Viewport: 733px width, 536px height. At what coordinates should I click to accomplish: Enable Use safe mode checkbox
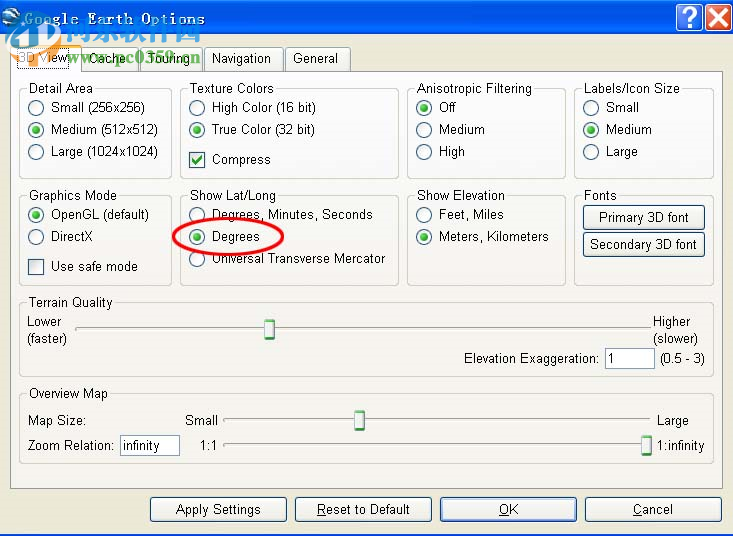click(83, 267)
